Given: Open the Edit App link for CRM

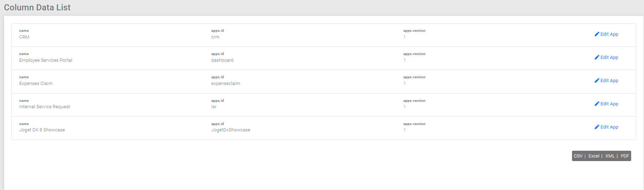Looking at the screenshot, I should point(609,34).
